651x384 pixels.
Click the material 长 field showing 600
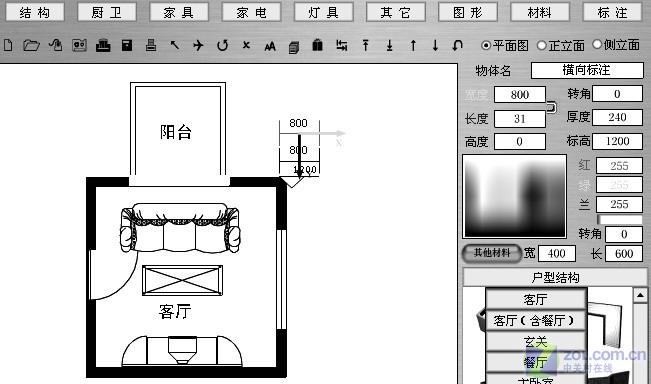(624, 253)
